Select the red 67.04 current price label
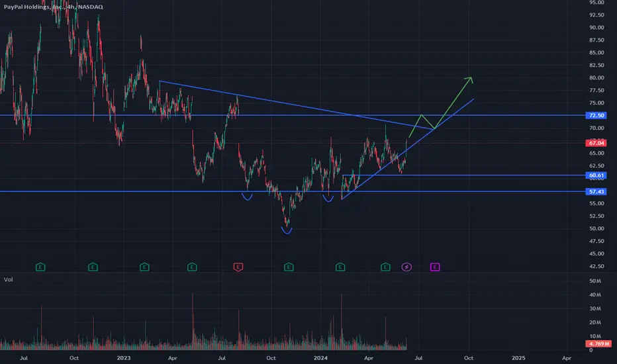Image resolution: width=617 pixels, height=364 pixels. pyautogui.click(x=596, y=143)
